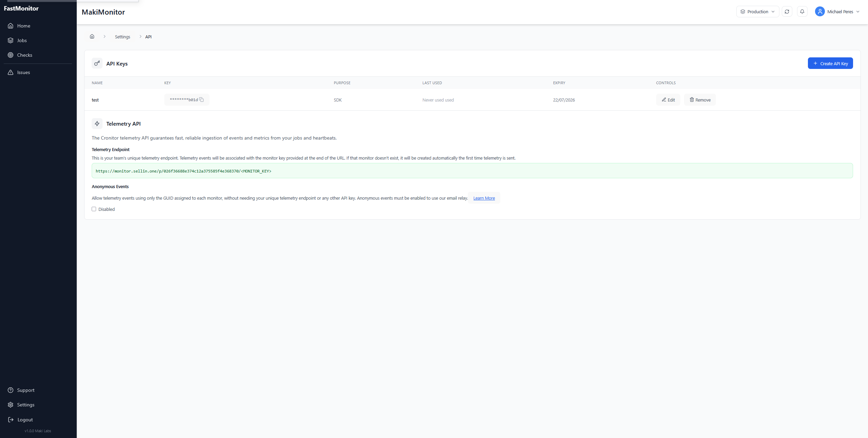Expand the Michael Peres account menu
868x438 pixels.
click(x=837, y=11)
